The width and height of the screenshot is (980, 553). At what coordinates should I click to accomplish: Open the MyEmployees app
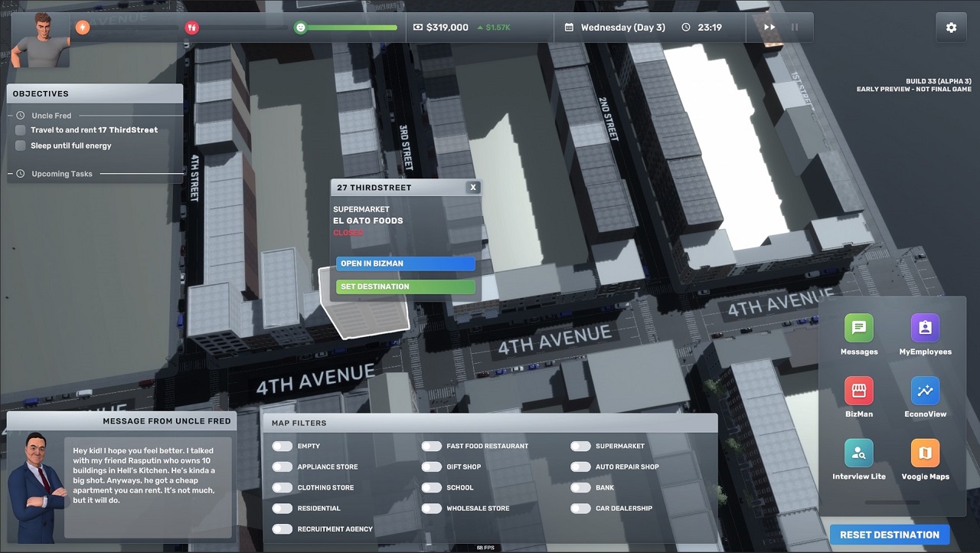point(925,328)
